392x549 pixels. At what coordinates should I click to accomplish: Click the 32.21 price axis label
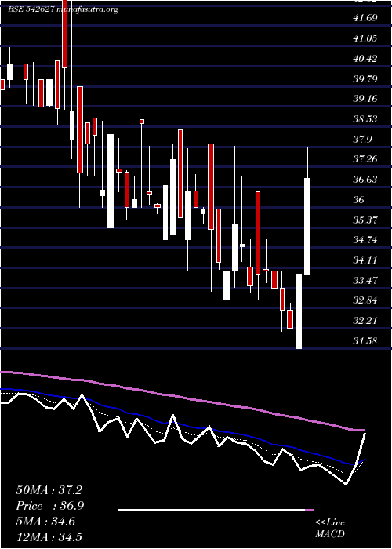[x=365, y=321]
